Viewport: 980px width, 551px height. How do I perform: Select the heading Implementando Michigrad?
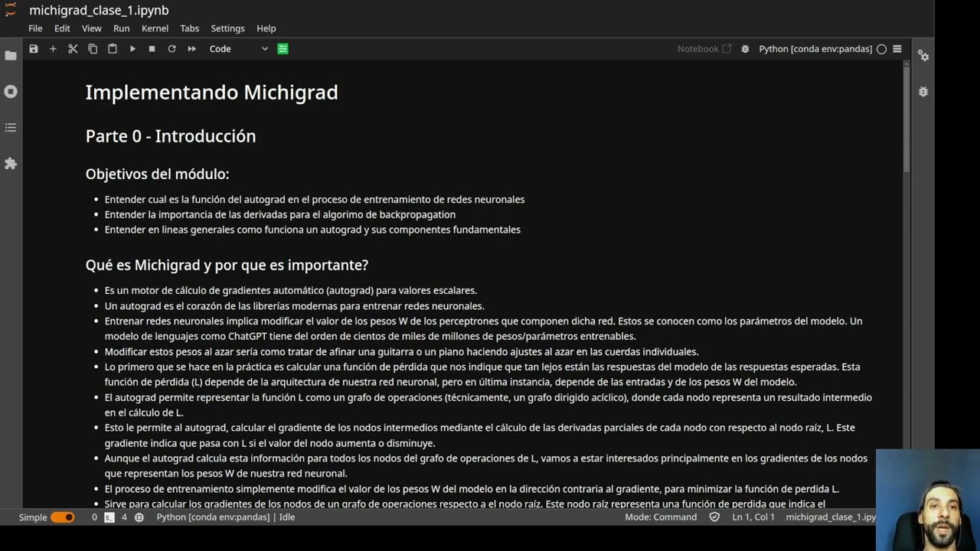tap(211, 93)
